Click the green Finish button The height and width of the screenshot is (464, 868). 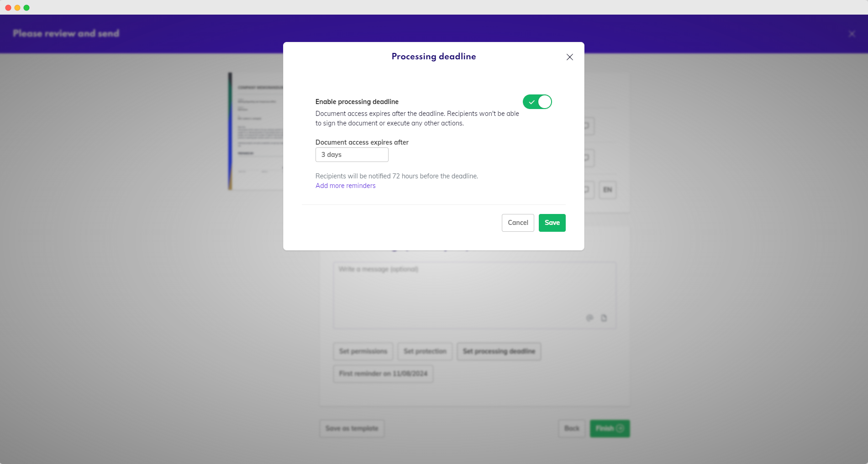tap(609, 428)
